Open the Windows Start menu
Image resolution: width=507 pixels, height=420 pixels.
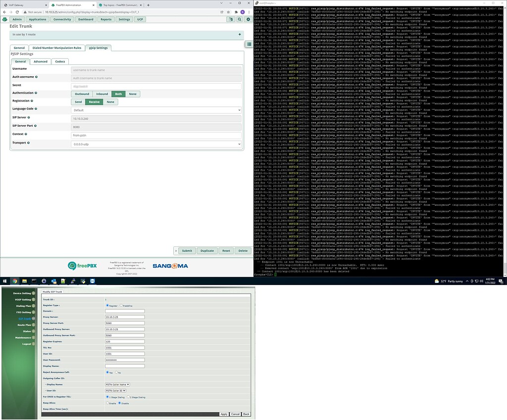tap(5, 281)
